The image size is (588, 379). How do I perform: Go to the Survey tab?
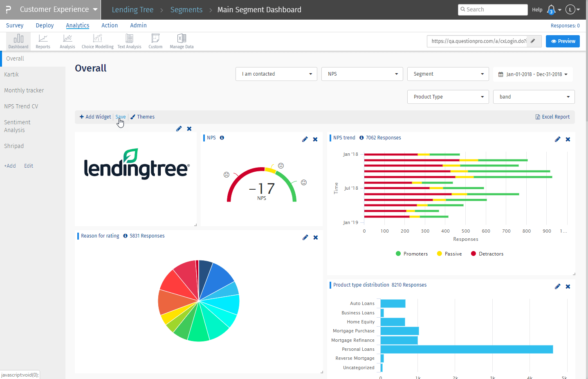pos(15,25)
